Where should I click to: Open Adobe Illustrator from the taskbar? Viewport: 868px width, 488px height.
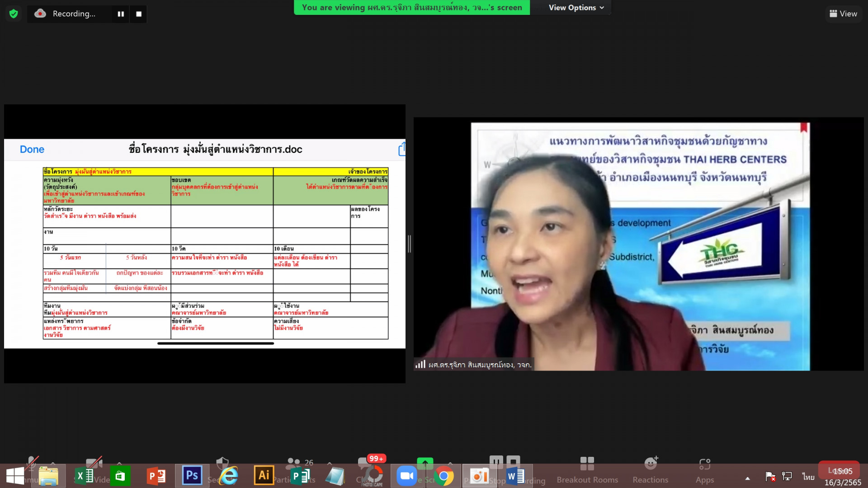tap(264, 476)
